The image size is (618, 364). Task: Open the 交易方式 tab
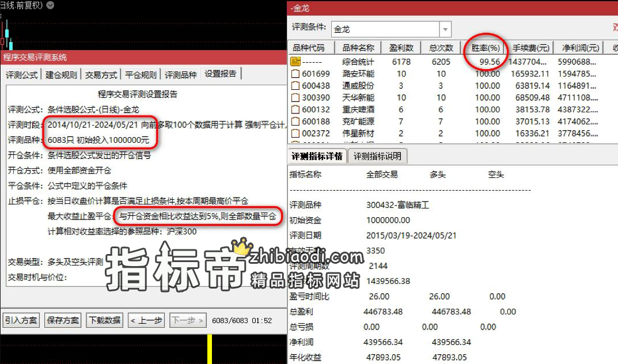pos(101,74)
